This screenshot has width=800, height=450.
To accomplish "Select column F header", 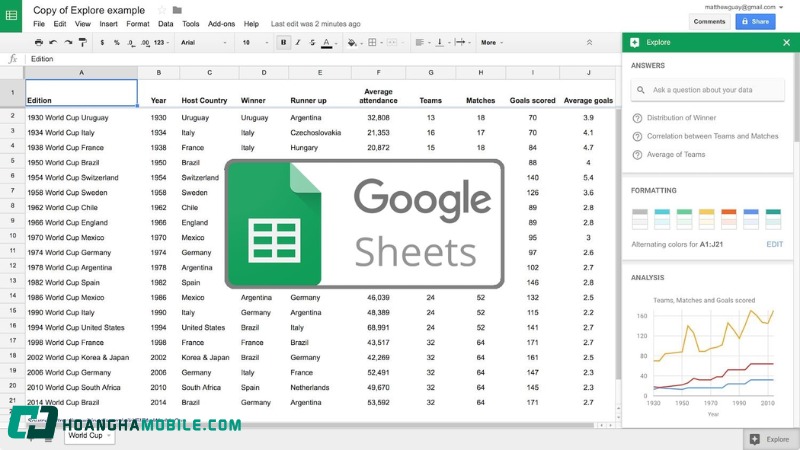I will [x=378, y=73].
